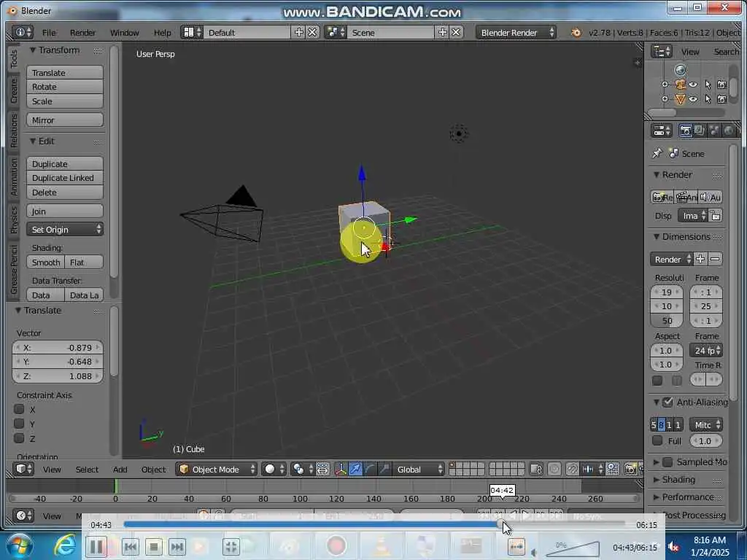Pause the video in media player
This screenshot has width=747, height=560.
96,547
